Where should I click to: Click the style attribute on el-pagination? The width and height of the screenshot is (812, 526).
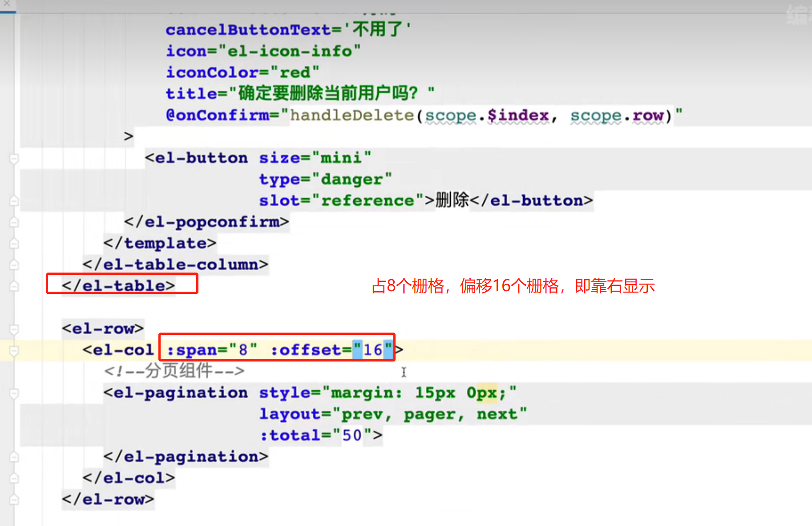coord(285,393)
